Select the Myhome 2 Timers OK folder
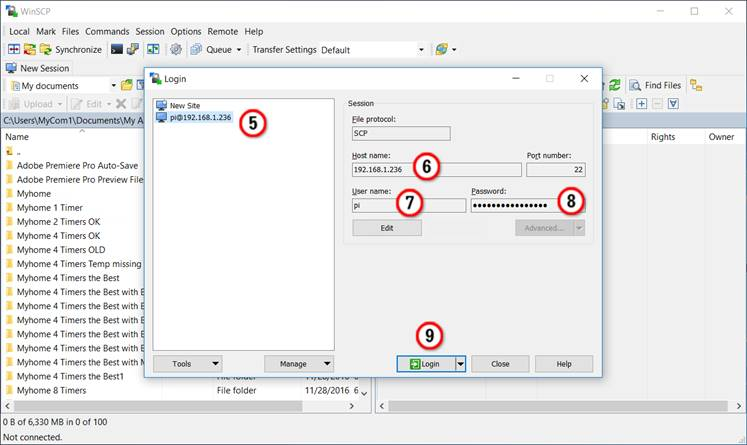Viewport: 747px width, 445px height. coord(58,222)
